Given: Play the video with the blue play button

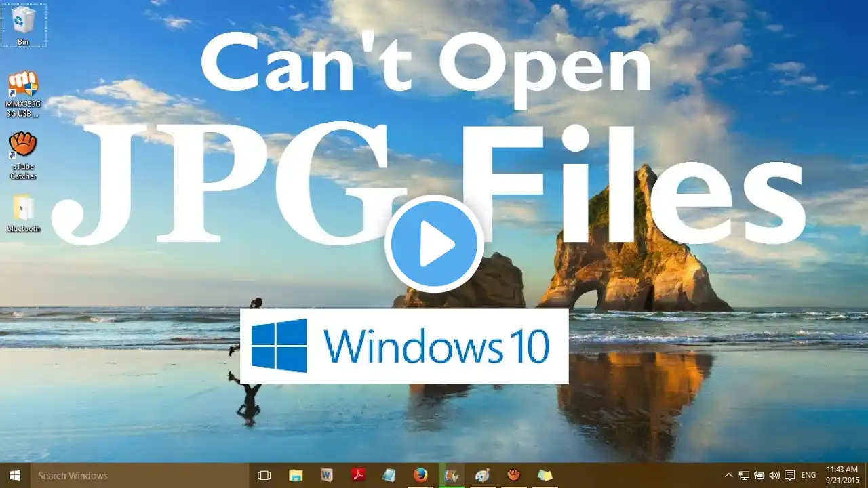Looking at the screenshot, I should click(434, 244).
